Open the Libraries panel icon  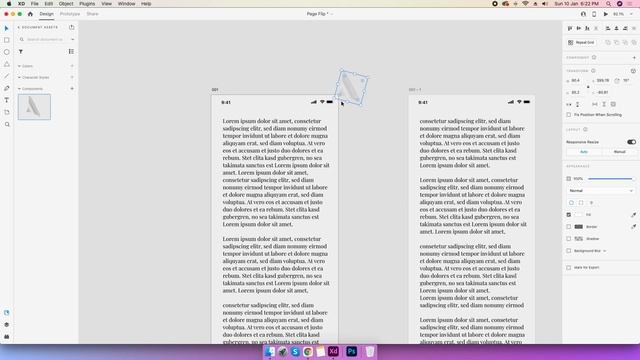point(7,313)
